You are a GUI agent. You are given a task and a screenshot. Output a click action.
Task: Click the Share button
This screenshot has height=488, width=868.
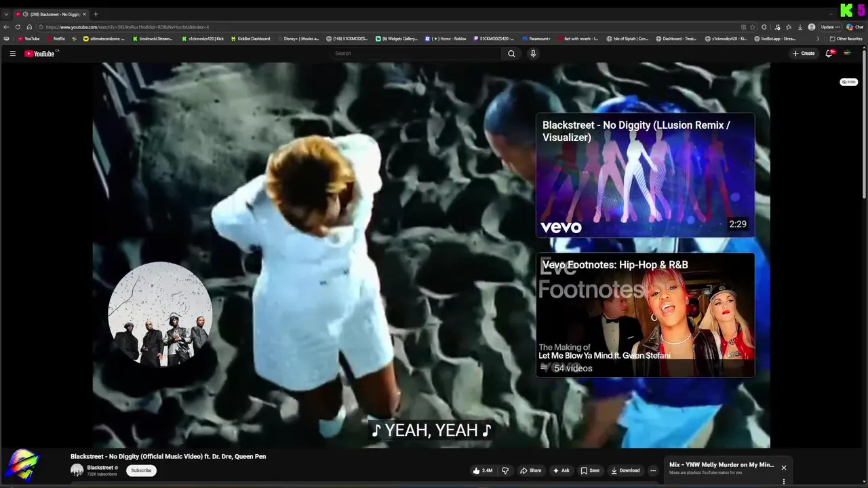pos(531,470)
